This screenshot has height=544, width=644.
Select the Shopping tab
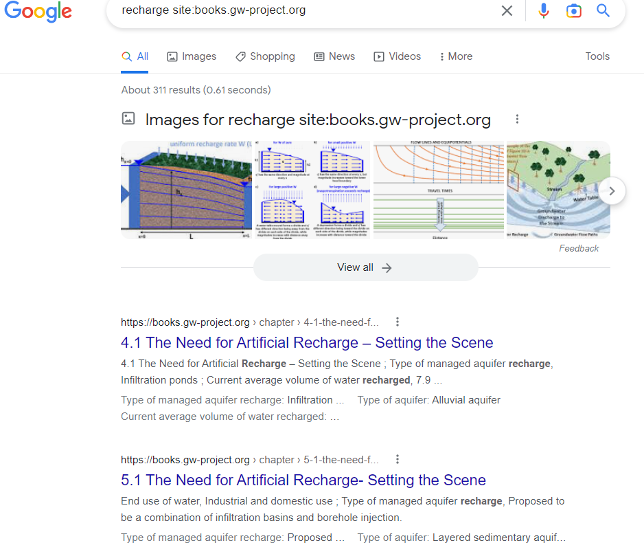click(265, 57)
